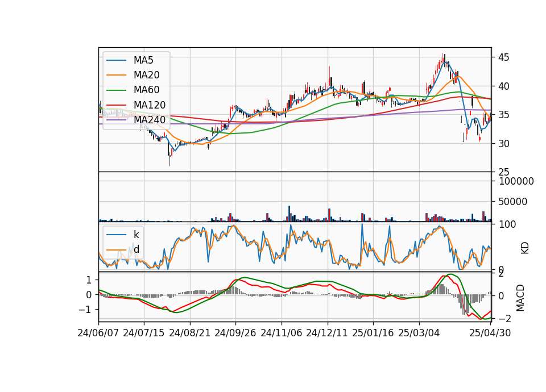This screenshot has height=392, width=546.
Task: Click the 30 price axis tick
Action: (x=503, y=144)
